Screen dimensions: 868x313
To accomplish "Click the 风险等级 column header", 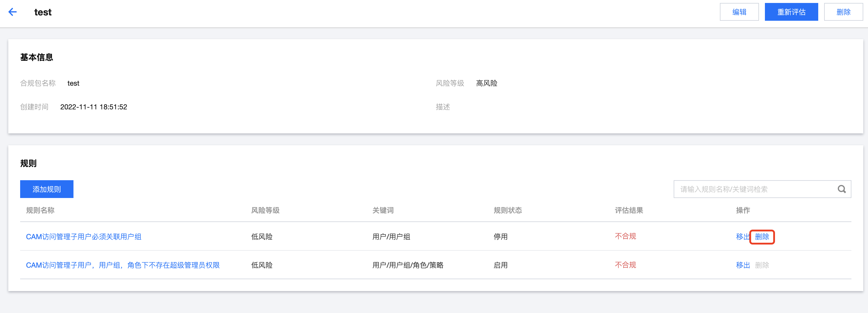I will tap(265, 210).
